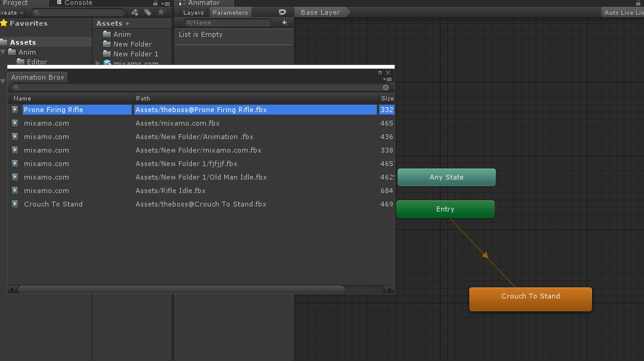The width and height of the screenshot is (644, 361).
Task: Search by type in Project panel
Action: [x=135, y=12]
